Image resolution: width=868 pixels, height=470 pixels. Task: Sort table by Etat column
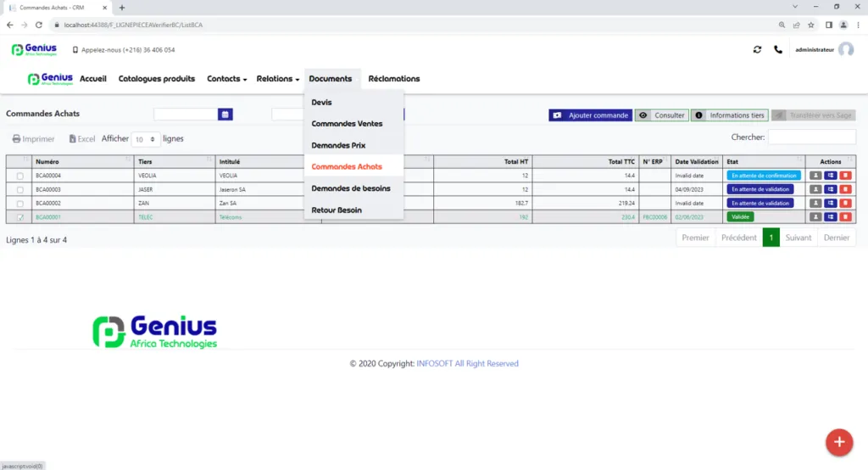765,161
